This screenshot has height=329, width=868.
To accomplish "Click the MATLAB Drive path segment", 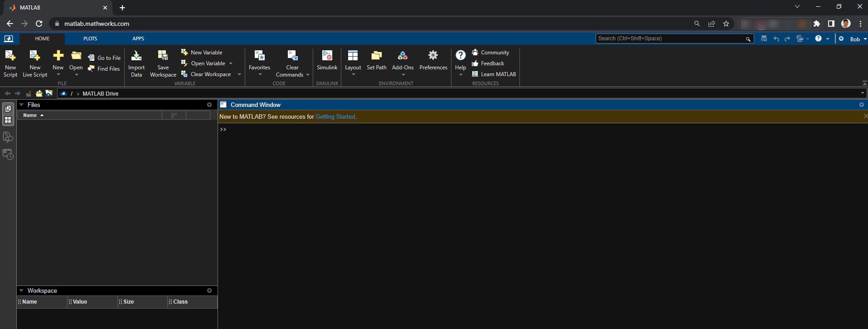I will tap(101, 94).
